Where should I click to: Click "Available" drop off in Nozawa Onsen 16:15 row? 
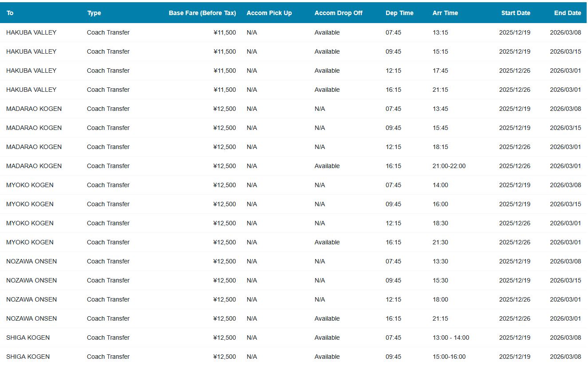(327, 318)
